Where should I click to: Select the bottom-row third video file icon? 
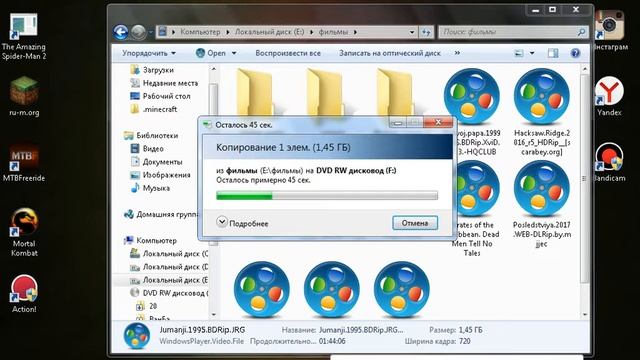point(402,289)
